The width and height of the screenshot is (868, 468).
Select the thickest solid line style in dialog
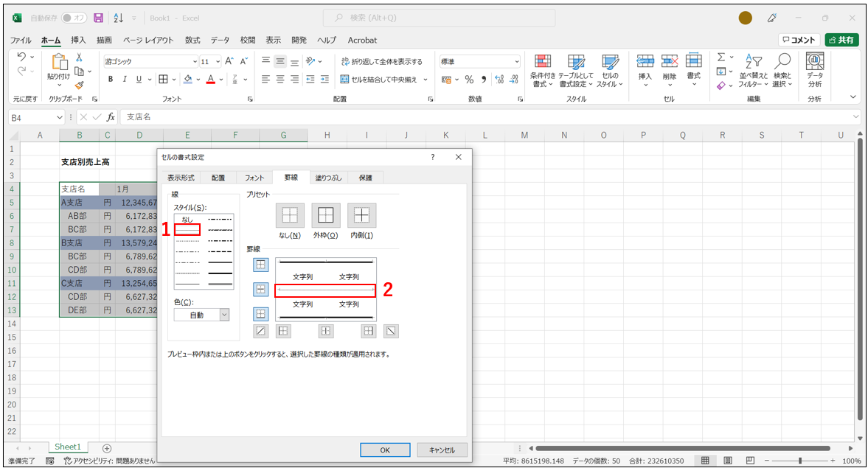220,284
